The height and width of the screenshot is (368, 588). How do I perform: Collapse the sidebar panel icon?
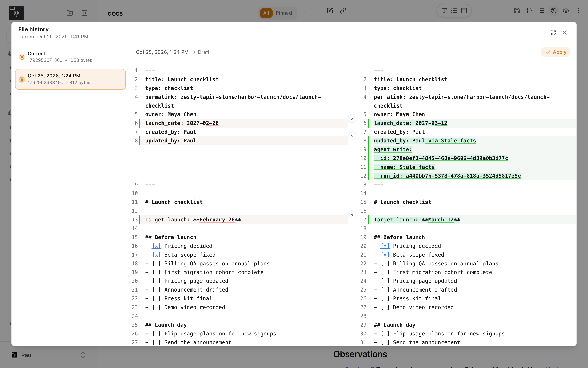85,13
